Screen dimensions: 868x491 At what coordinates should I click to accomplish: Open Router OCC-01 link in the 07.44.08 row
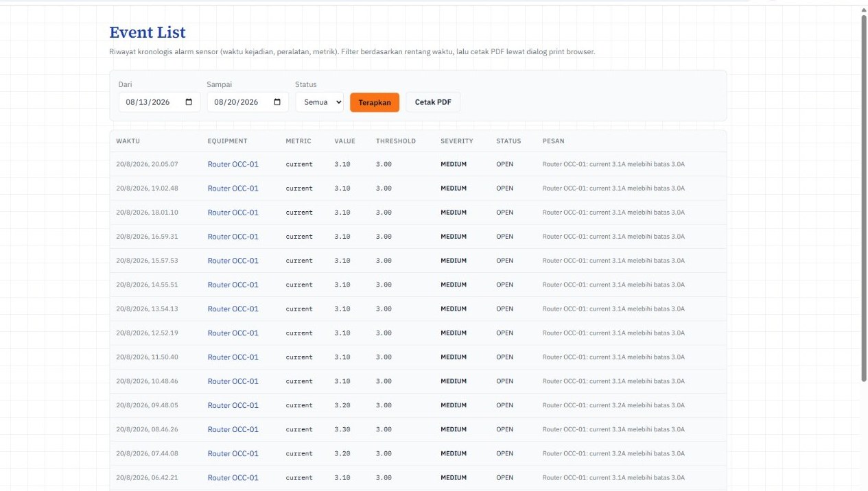coord(233,453)
